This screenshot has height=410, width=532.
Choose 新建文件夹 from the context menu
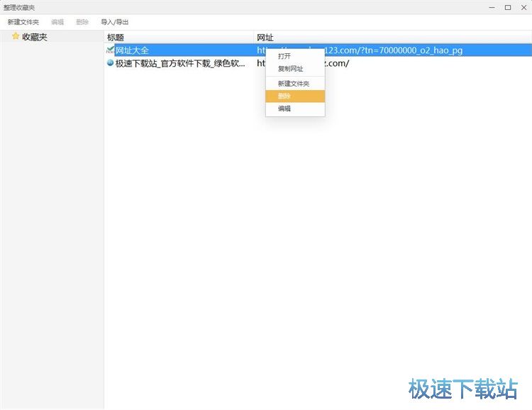294,84
